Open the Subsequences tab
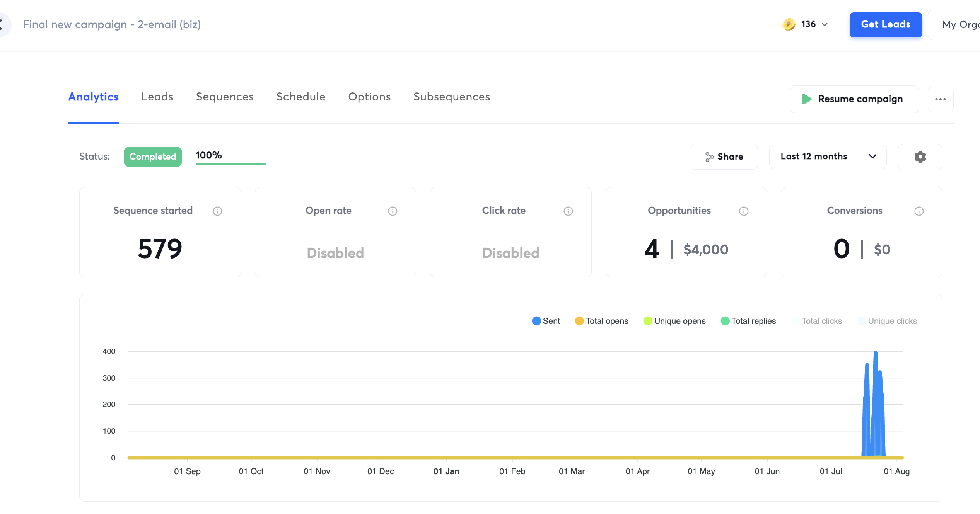 pyautogui.click(x=451, y=97)
